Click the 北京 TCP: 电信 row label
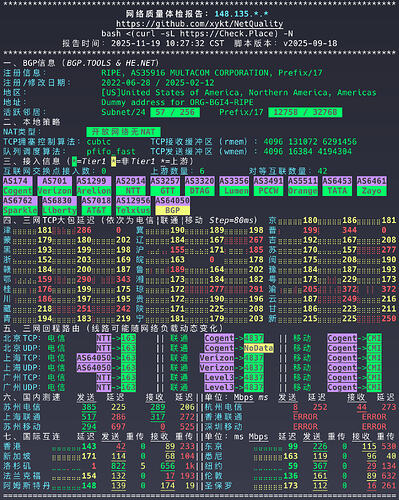Image resolution: width=399 pixels, height=500 pixels. (x=35, y=338)
